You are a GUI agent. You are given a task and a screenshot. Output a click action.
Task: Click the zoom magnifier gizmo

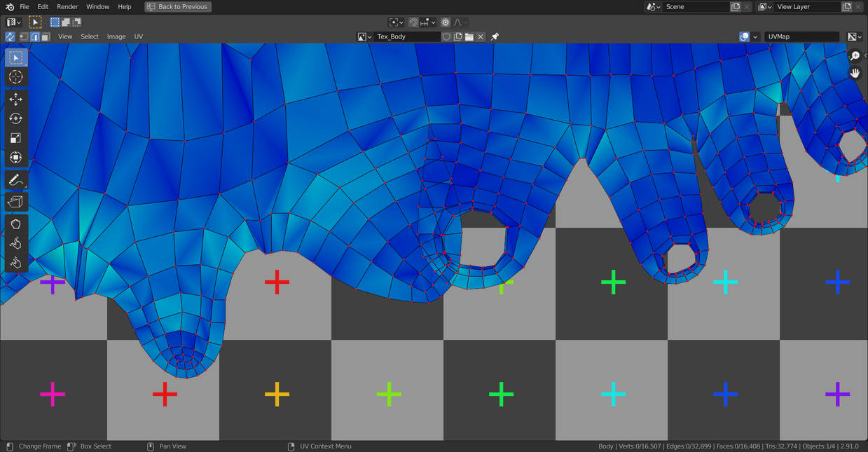pos(855,56)
